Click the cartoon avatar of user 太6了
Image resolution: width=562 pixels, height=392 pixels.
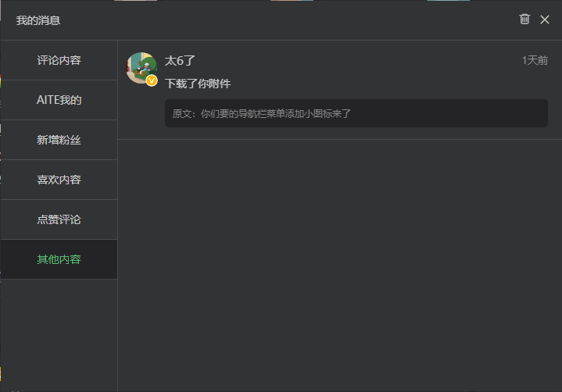[141, 68]
